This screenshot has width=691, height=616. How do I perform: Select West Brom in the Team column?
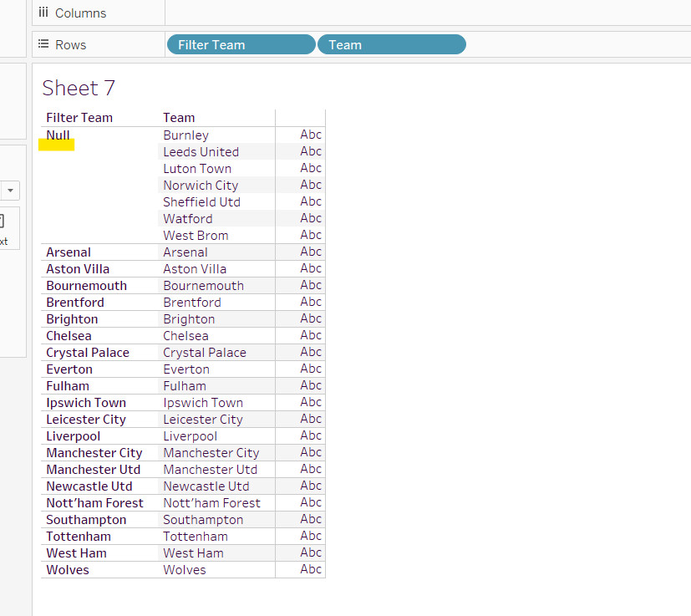196,236
